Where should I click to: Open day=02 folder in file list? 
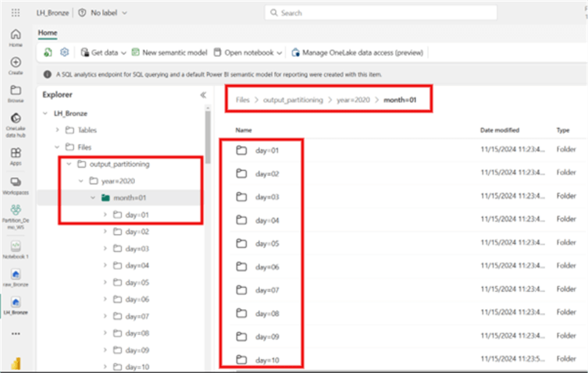click(267, 174)
